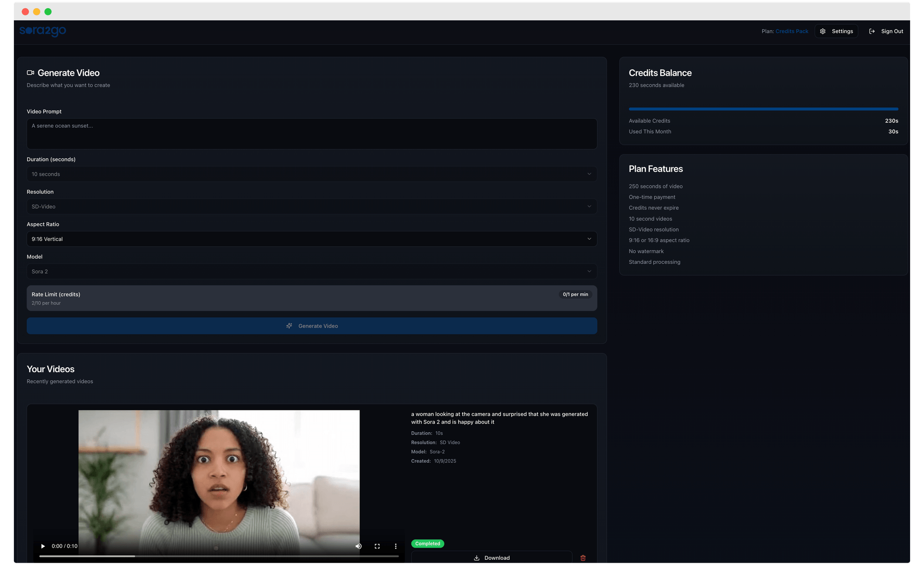Expand the Aspect Ratio 9:16 Vertical dropdown
The width and height of the screenshot is (924, 565).
coord(311,239)
